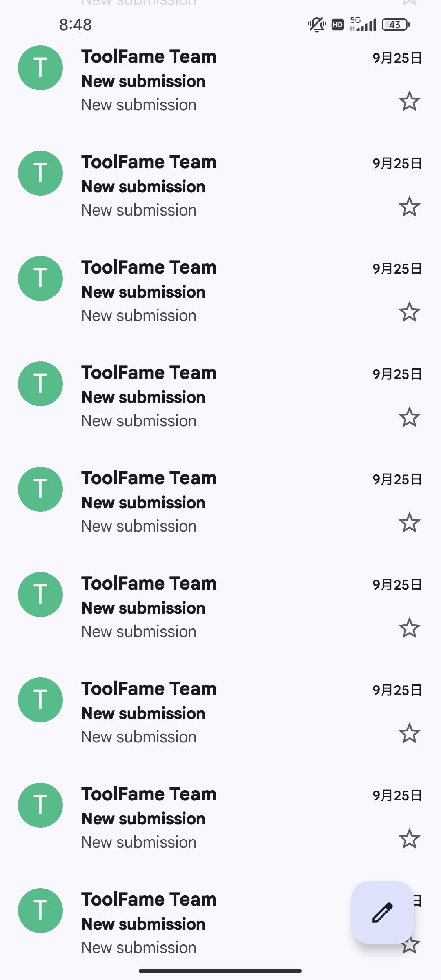Tap the green T avatar of the bottom-most email
The width and height of the screenshot is (441, 980).
pos(40,911)
